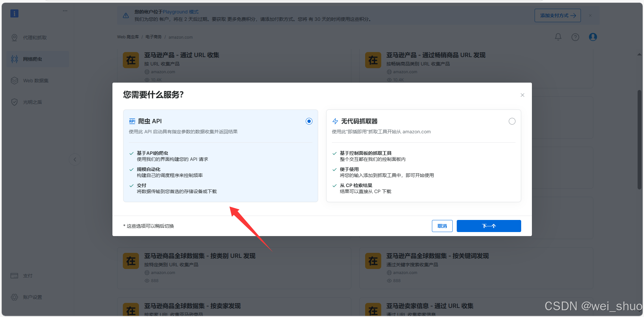The height and width of the screenshot is (317, 644).
Task: Open the 电子商务 breadcrumb category
Action: (x=153, y=37)
